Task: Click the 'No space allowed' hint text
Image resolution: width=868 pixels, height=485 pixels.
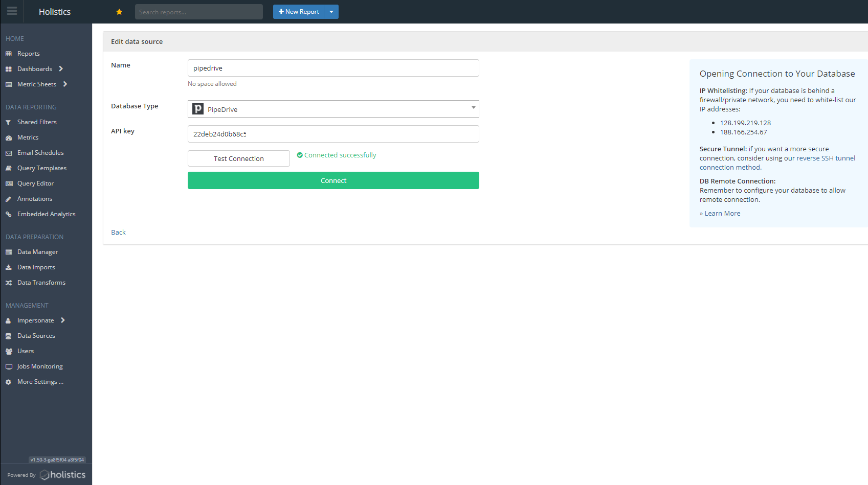Action: coord(212,84)
